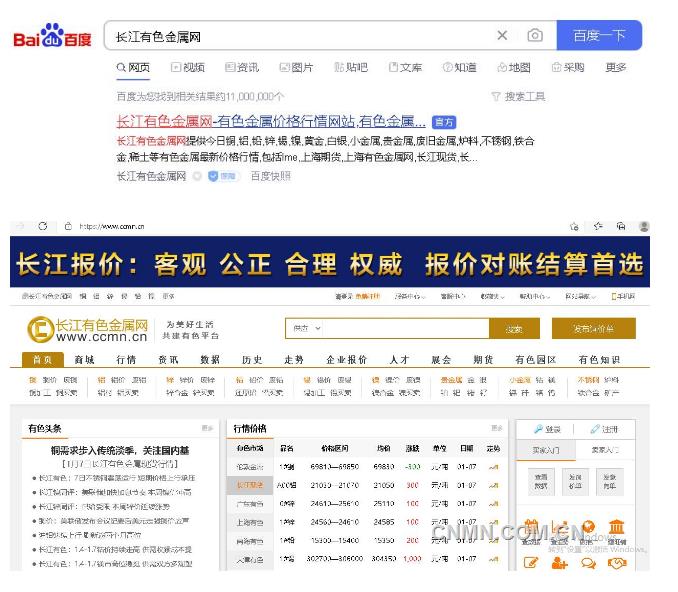Open the 搜索工具 filter option

click(x=518, y=96)
